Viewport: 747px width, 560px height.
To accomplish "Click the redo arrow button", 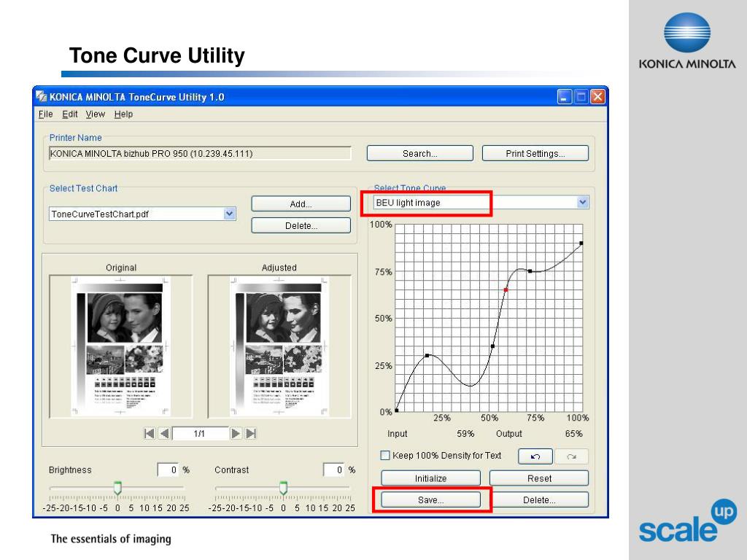I will click(x=572, y=456).
